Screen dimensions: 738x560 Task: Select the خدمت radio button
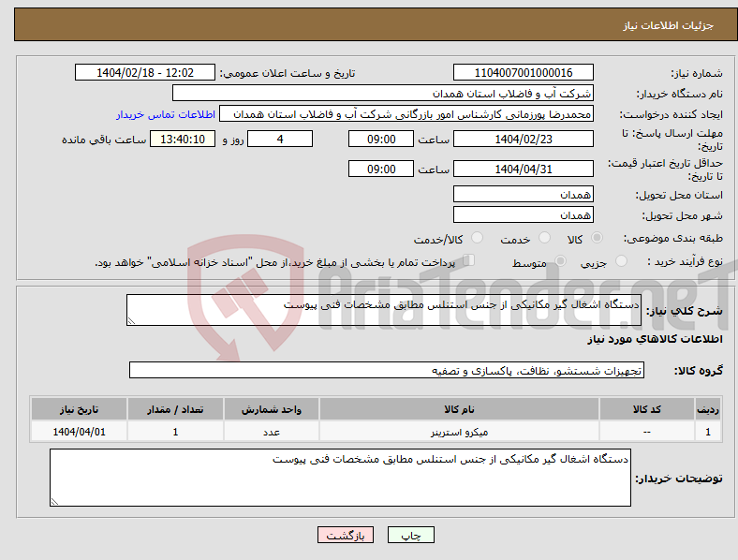tap(544, 238)
